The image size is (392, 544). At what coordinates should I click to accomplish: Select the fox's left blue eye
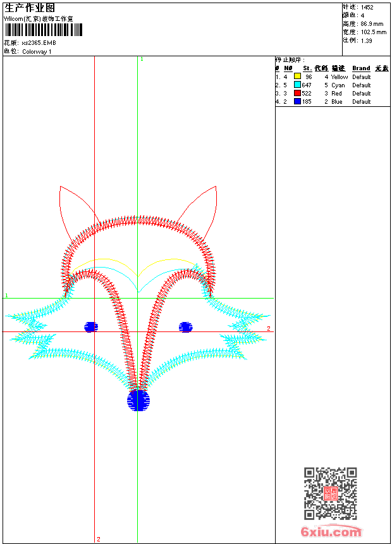coord(91,327)
